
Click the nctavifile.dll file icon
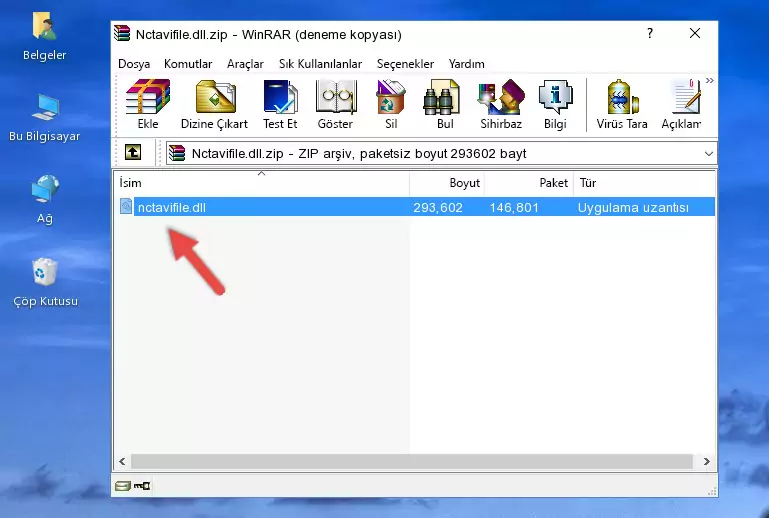click(126, 206)
